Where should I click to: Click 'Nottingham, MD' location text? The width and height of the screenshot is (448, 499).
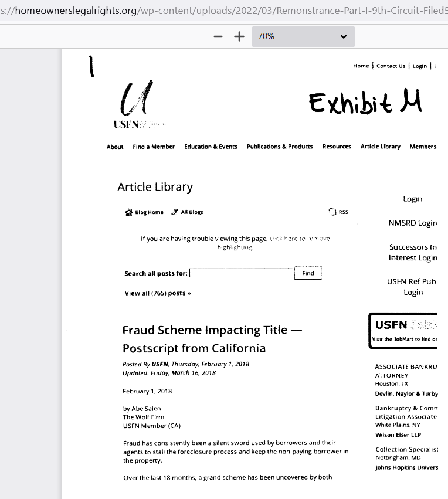[x=398, y=457]
